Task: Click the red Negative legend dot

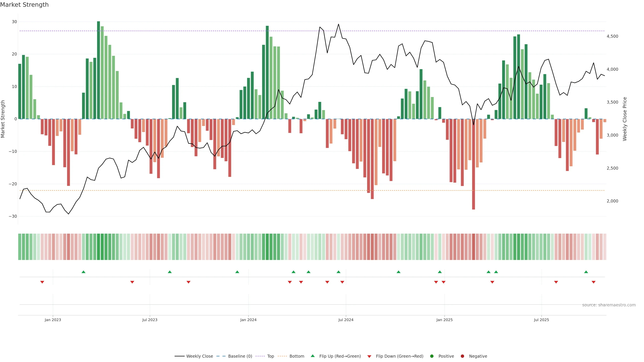Action: (x=462, y=356)
